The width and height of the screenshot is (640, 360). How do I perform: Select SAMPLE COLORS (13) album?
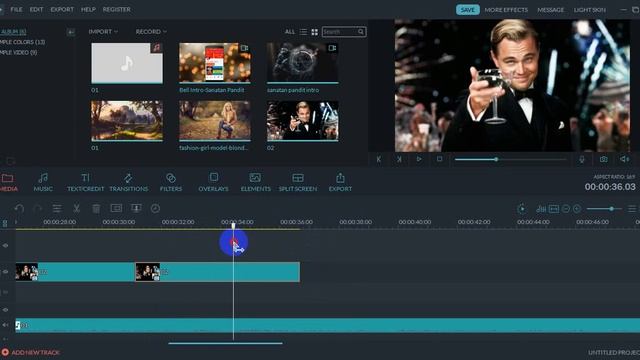pos(22,42)
